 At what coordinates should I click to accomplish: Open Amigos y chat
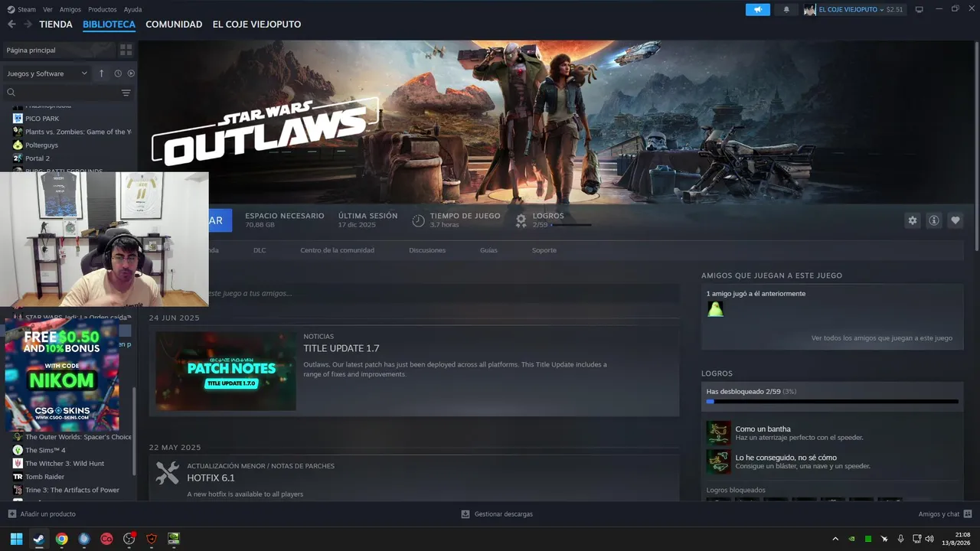(945, 514)
